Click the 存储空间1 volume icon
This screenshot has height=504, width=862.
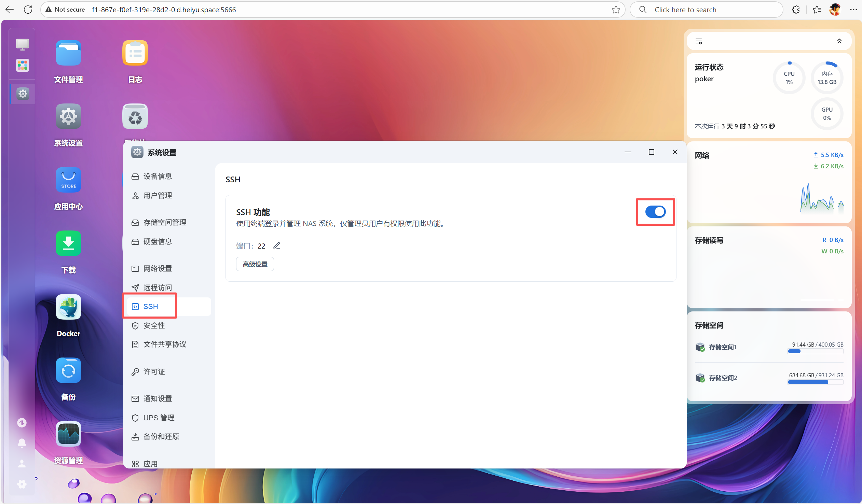tap(700, 347)
